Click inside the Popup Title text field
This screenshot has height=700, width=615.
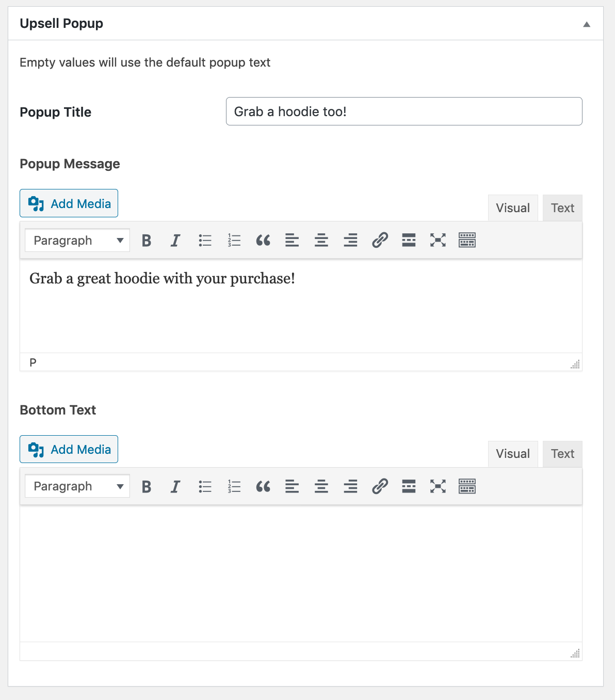tap(404, 111)
